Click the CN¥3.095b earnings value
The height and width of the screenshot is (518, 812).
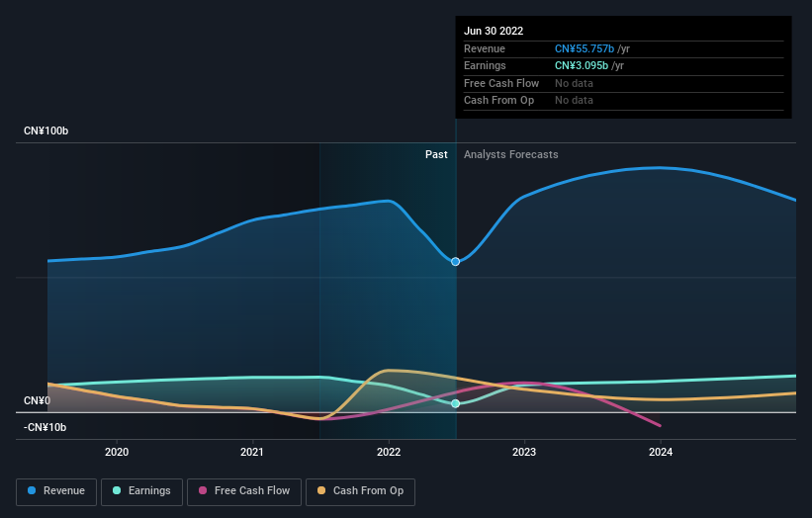[582, 65]
